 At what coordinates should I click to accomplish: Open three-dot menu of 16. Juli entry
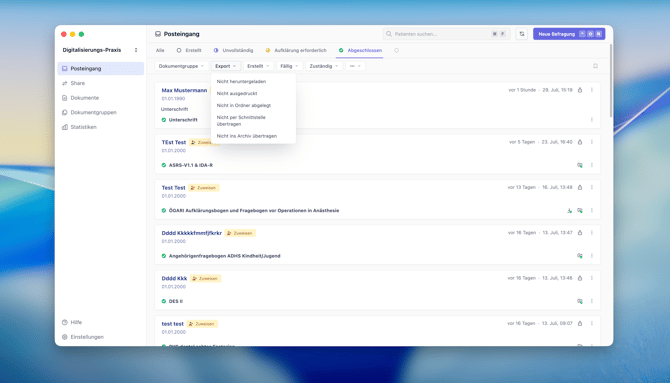click(x=592, y=187)
